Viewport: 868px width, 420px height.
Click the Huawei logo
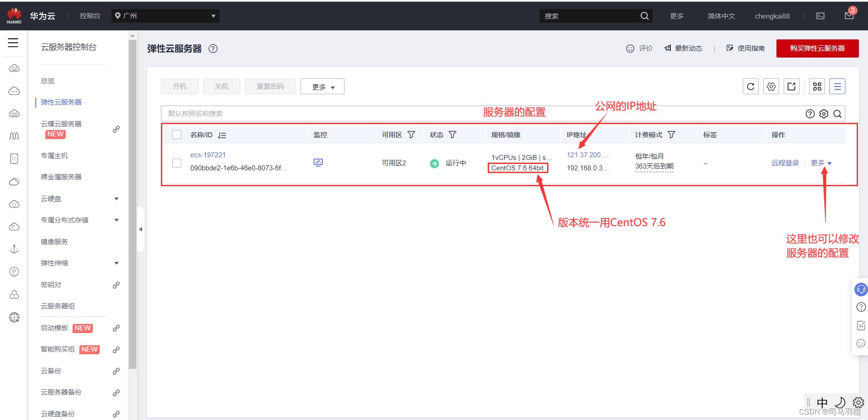(x=14, y=15)
